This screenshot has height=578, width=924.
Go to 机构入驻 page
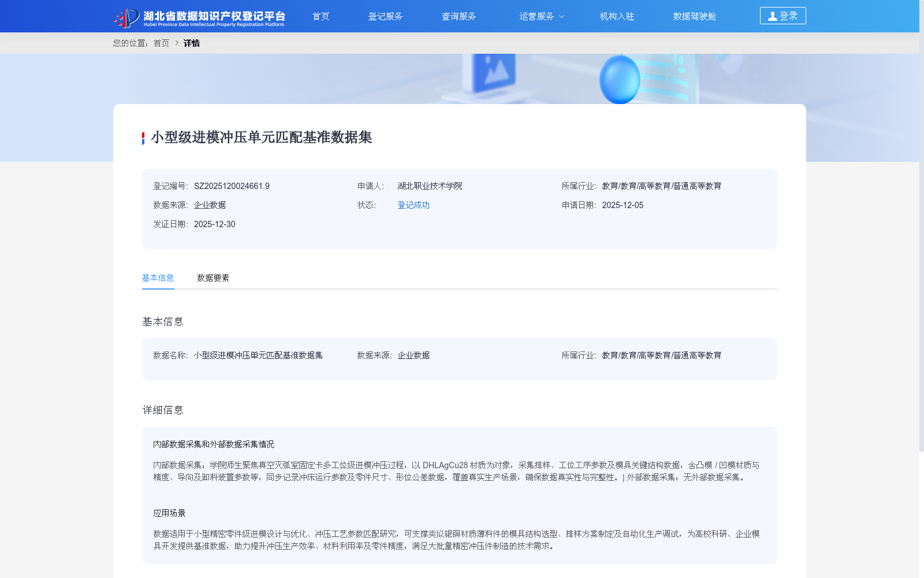pos(617,16)
